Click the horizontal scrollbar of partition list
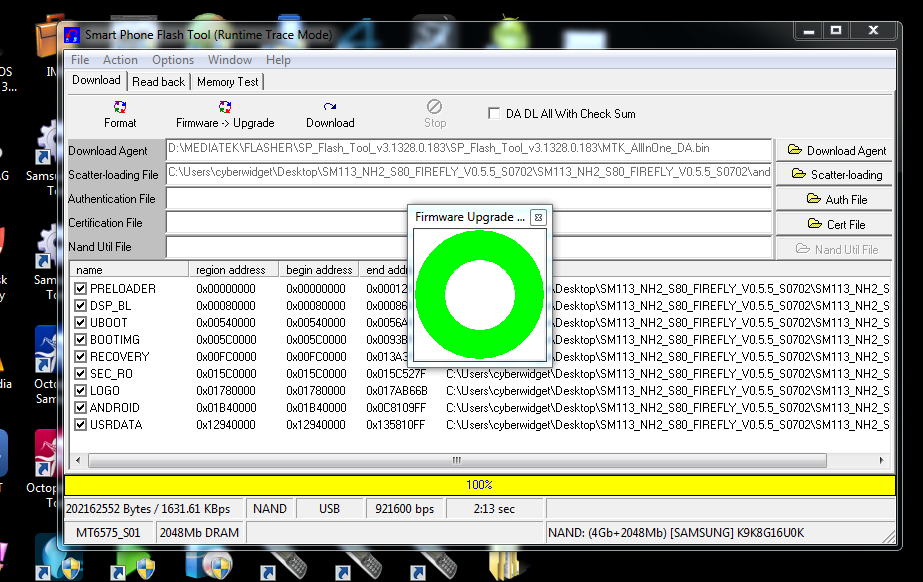 tap(457, 460)
